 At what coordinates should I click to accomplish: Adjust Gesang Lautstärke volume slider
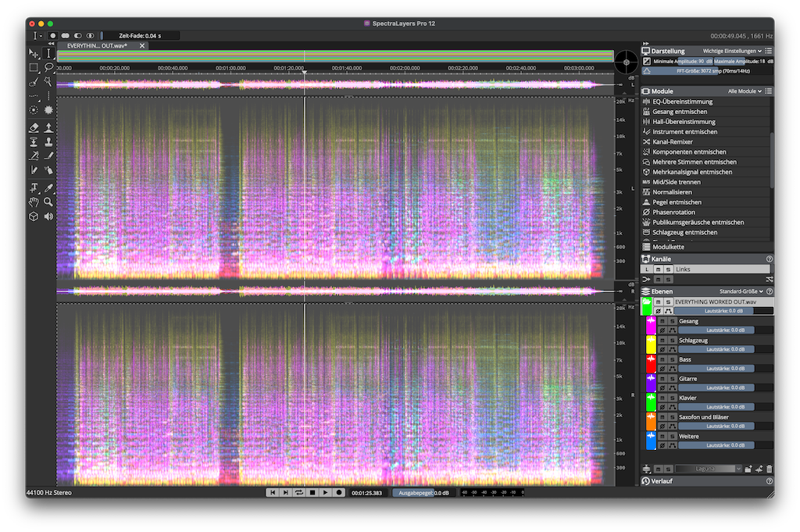(x=726, y=330)
